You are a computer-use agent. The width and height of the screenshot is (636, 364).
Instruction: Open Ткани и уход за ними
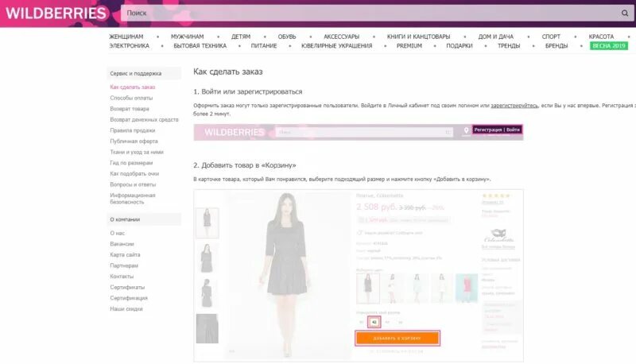click(136, 152)
